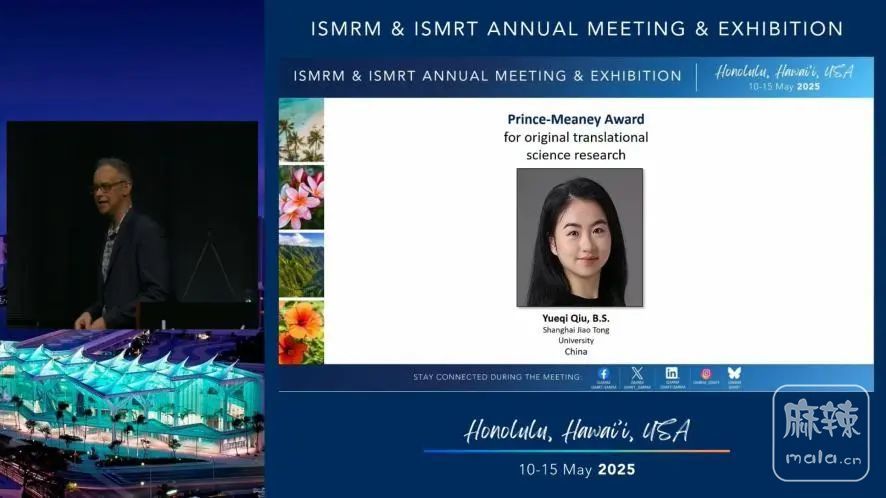Screen dimensions: 886x498
Task: Click the illuminated convention center image
Action: (x=132, y=414)
